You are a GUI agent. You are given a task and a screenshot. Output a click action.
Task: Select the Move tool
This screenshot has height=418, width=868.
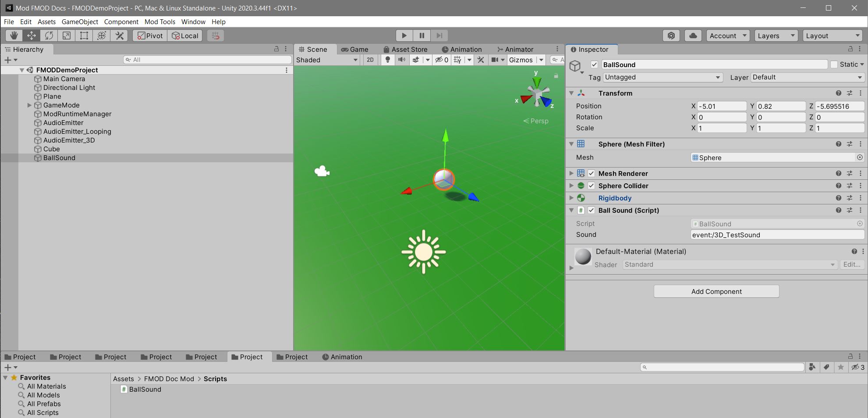31,36
